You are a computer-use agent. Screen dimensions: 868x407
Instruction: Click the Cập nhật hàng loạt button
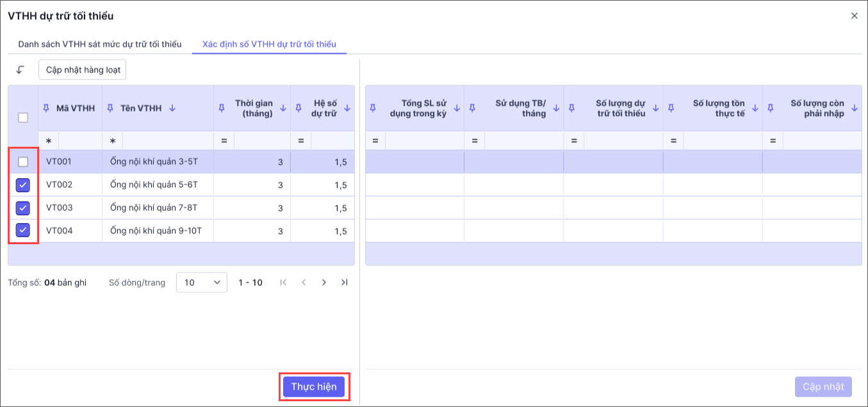[x=83, y=70]
